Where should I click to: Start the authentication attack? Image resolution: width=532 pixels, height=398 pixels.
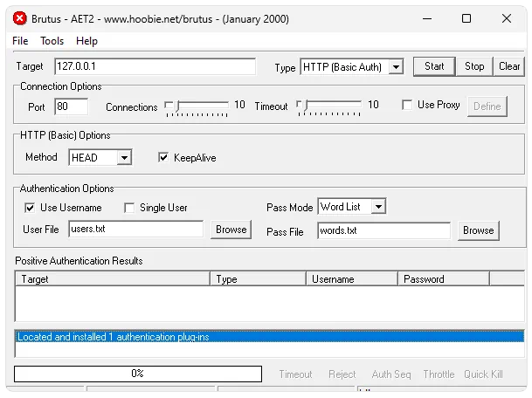point(434,66)
